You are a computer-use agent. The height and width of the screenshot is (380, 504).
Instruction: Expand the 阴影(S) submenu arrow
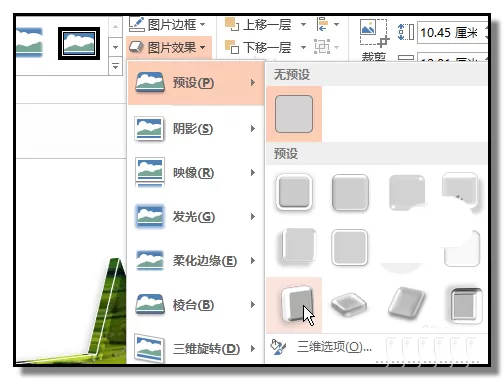(253, 129)
